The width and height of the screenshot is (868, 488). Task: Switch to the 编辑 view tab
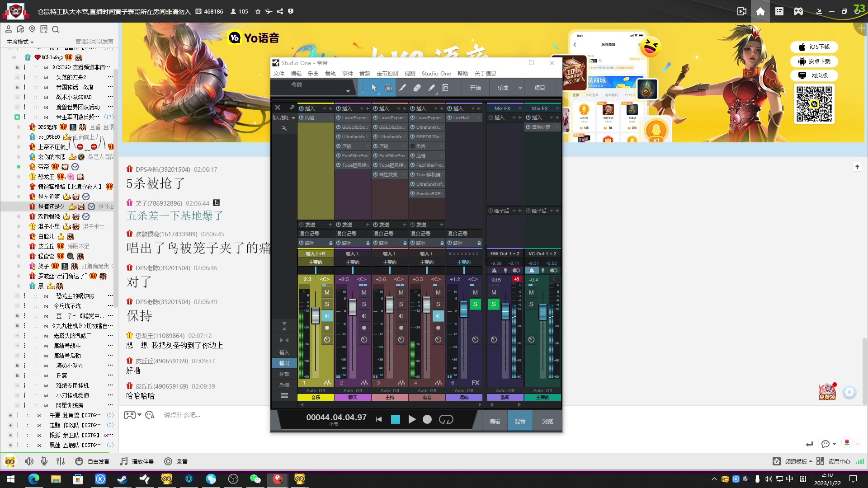click(495, 421)
